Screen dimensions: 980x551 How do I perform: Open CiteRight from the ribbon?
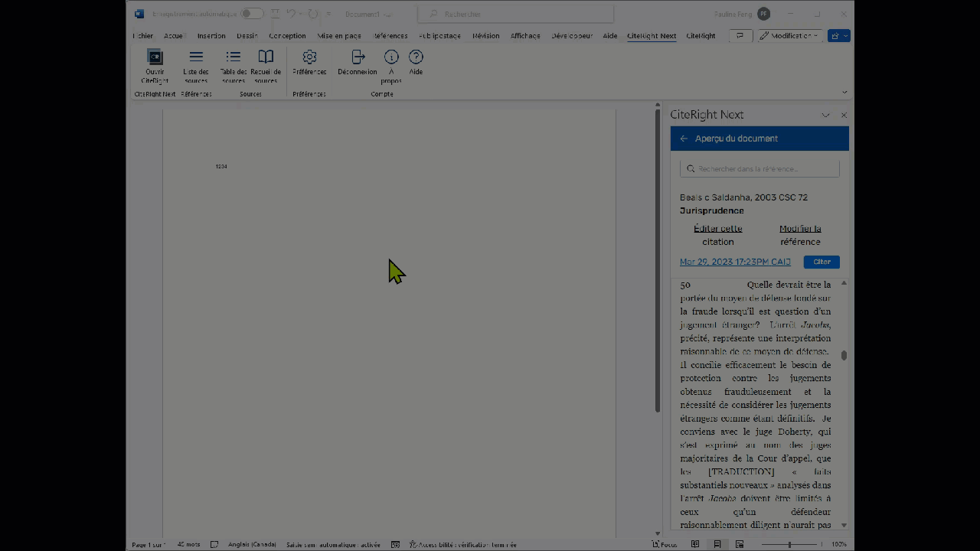tap(155, 67)
